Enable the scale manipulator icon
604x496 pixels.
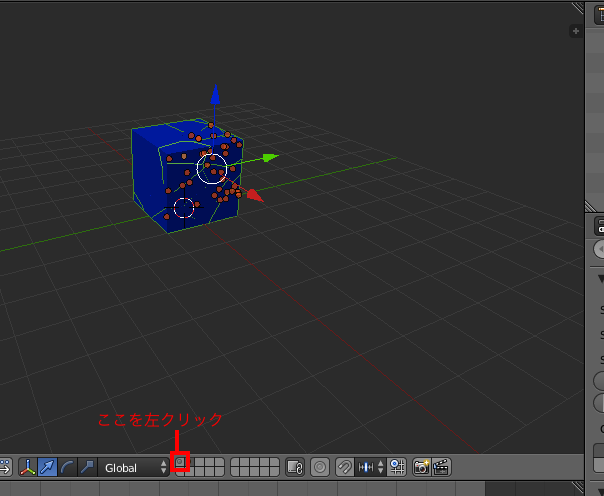(x=87, y=467)
